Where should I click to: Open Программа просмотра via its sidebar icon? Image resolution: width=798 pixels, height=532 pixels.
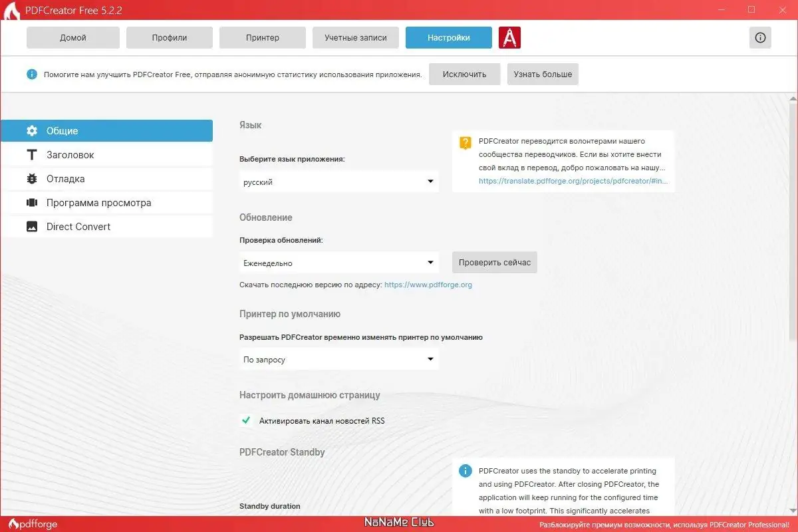(32, 202)
